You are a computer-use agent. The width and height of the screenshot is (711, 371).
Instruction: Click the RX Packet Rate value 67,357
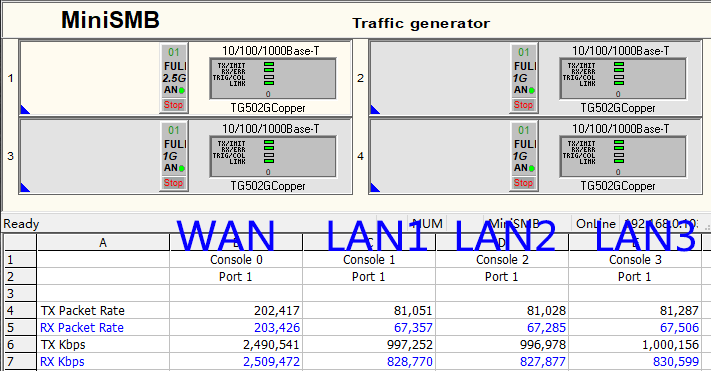click(x=413, y=327)
